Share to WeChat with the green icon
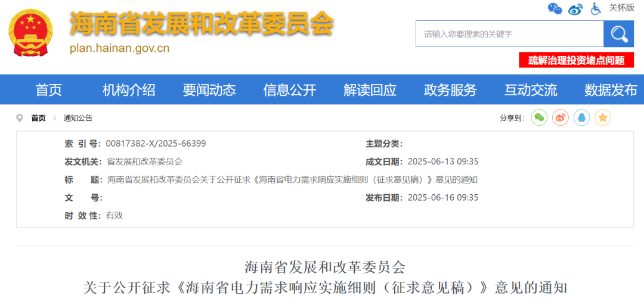 coord(539,118)
